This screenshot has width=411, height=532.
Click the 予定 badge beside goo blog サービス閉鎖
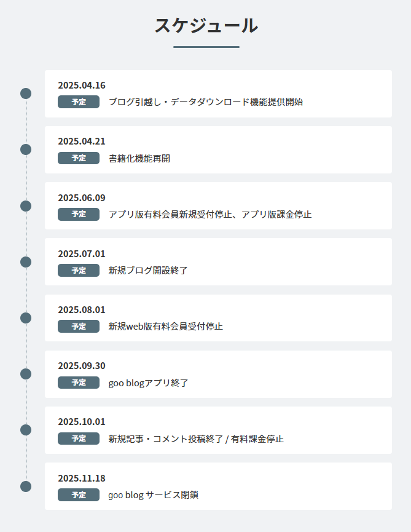pos(79,495)
